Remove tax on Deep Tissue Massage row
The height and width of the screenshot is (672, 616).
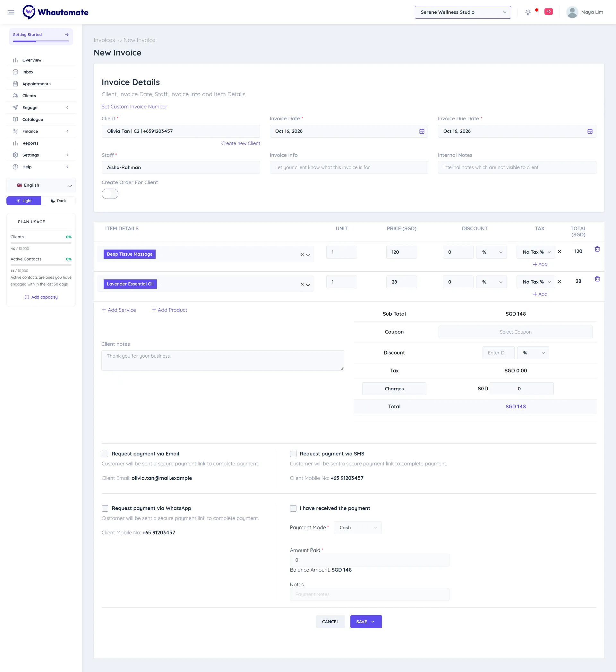tap(559, 252)
